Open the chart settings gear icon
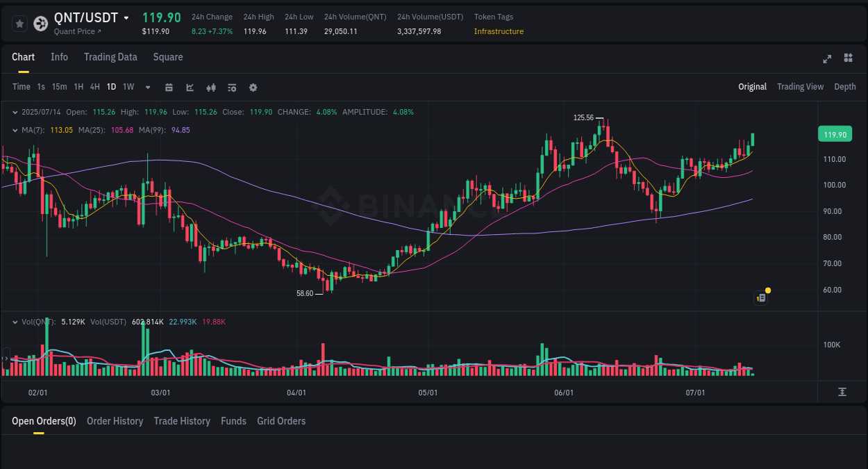The image size is (868, 469). [253, 87]
